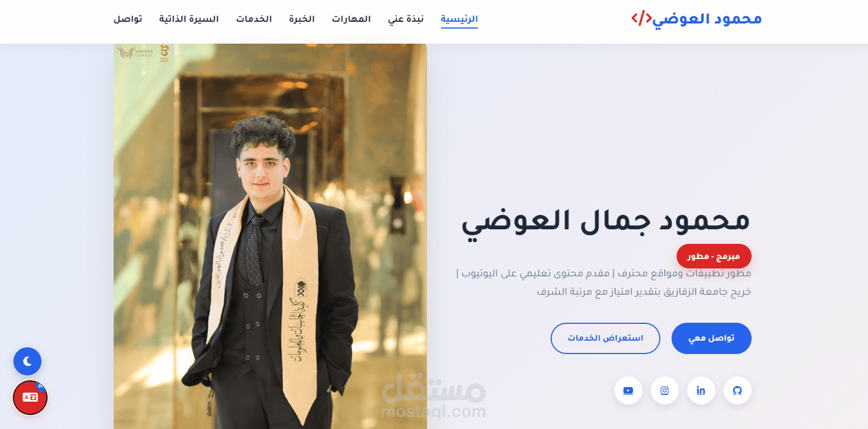Open the نبذة عني nav item
This screenshot has width=868, height=429.
point(406,19)
